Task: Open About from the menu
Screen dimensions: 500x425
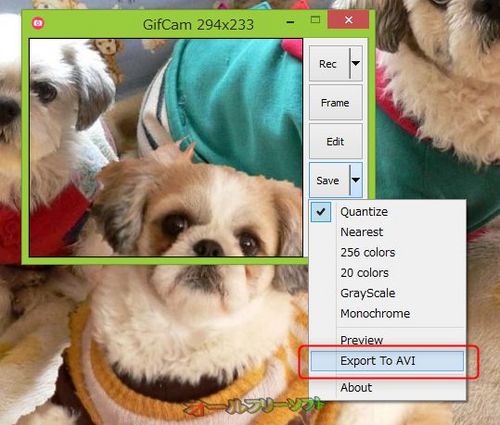Action: [387, 387]
